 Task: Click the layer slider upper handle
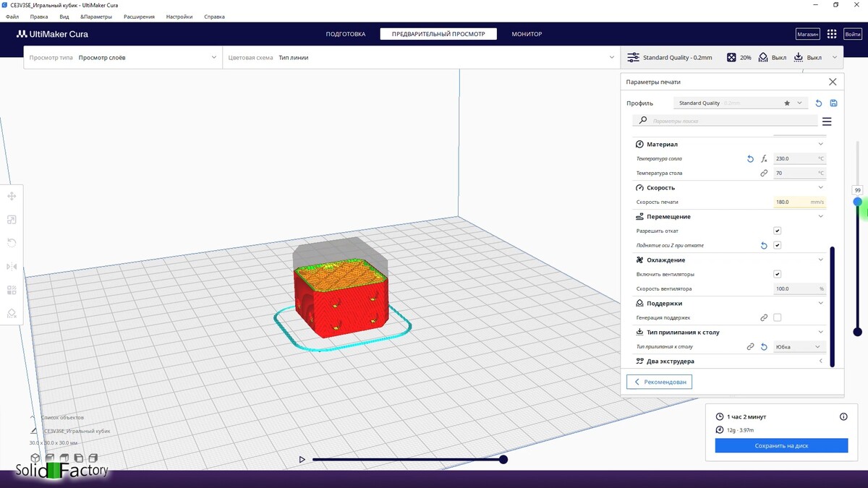click(x=857, y=202)
